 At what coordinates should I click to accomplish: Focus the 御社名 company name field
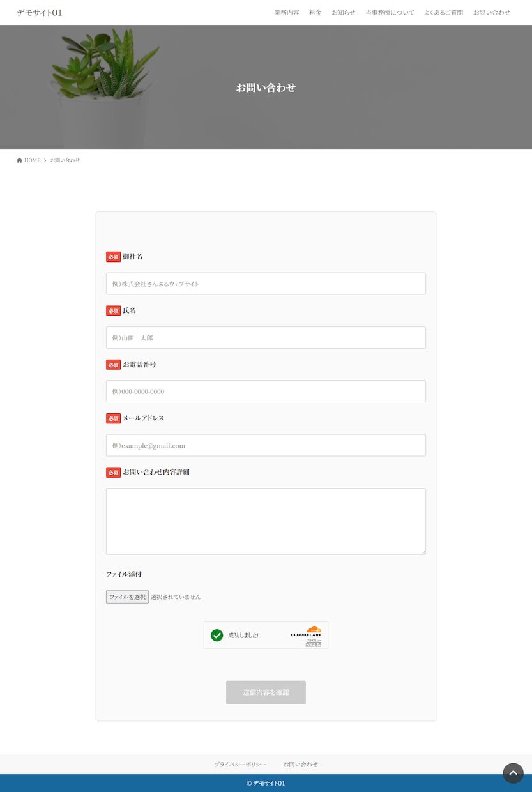pyautogui.click(x=266, y=284)
